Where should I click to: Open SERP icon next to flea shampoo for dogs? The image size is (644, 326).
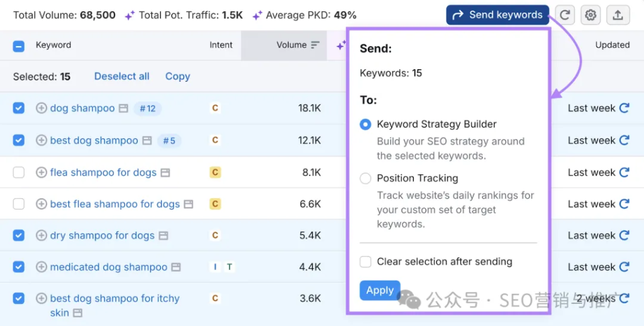point(165,172)
